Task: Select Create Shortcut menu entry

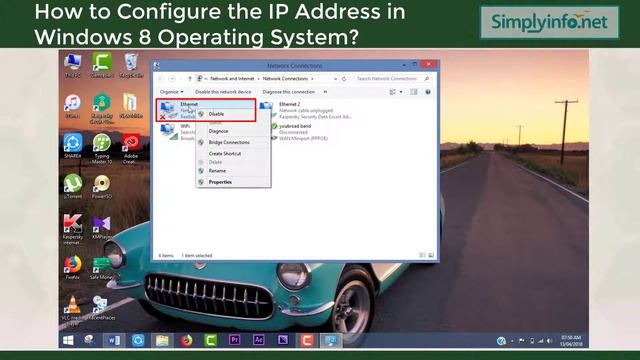Action: click(225, 153)
